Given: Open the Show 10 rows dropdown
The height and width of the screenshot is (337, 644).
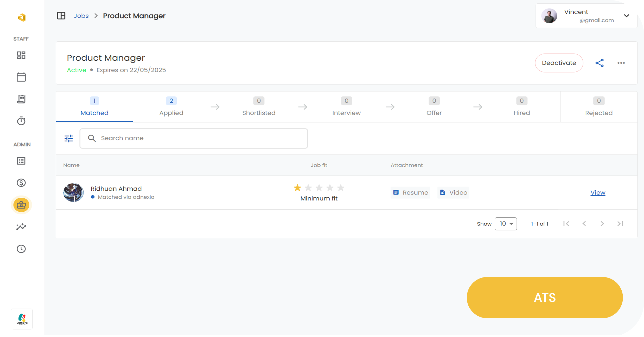Looking at the screenshot, I should click(506, 224).
